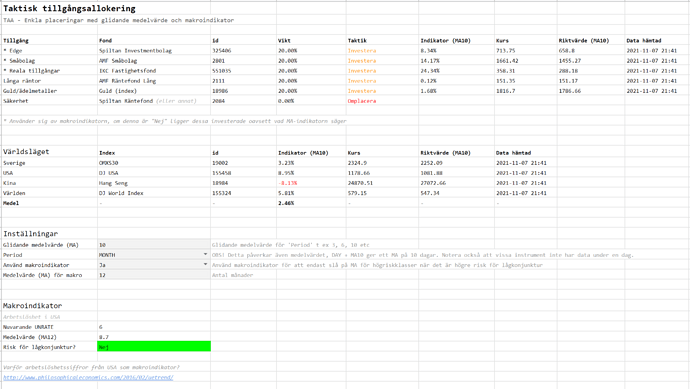Open the philosophicaleconomics.com link
Screen dimensions: 690x389
(88, 377)
